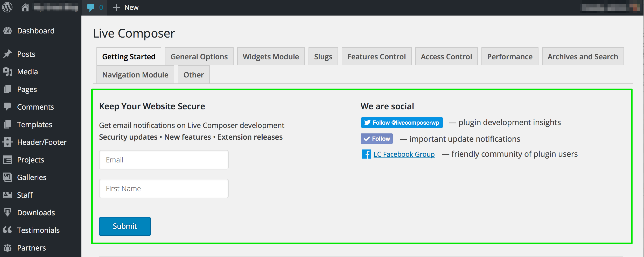Screen dimensions: 644x257
Task: Open the comments bubble icon in admin bar
Action: pyautogui.click(x=91, y=8)
